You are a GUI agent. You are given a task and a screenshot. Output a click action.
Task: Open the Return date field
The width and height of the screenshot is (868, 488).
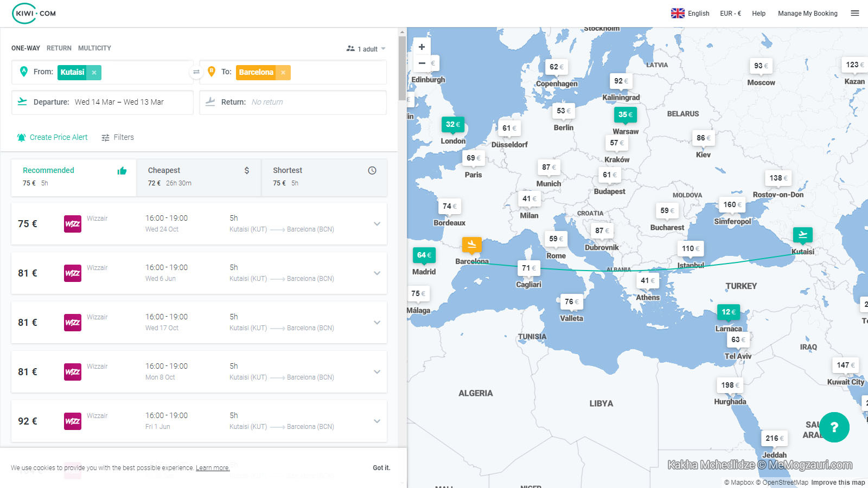293,102
